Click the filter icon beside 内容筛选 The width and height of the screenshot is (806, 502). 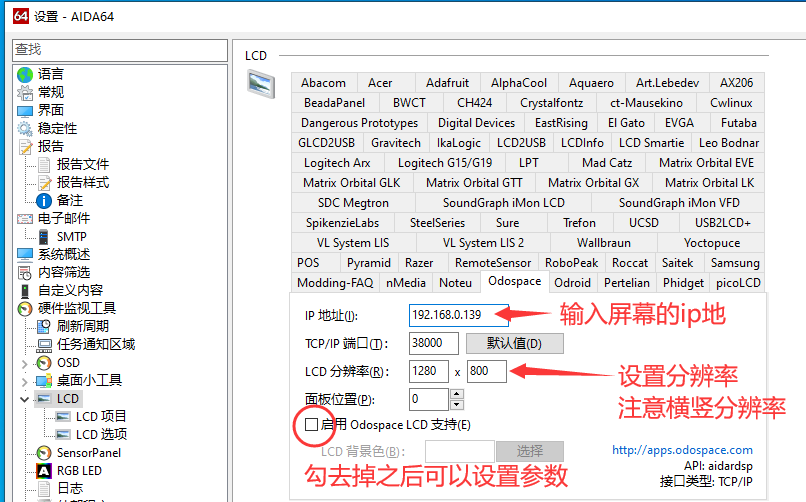pos(25,273)
